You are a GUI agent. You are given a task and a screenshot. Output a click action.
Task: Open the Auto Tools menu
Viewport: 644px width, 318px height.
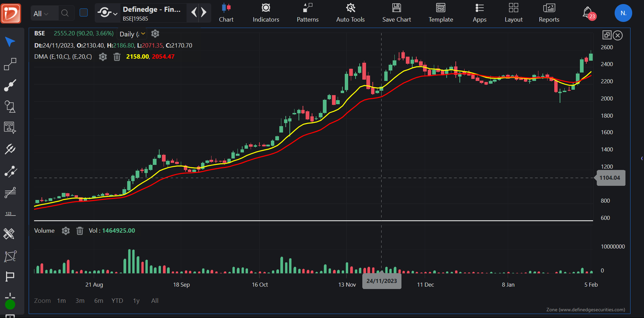(x=351, y=13)
